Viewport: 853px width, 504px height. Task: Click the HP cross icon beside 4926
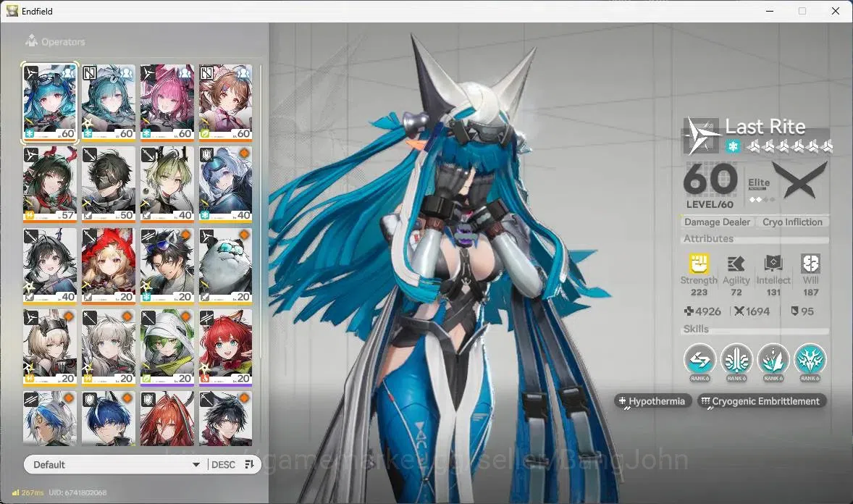coord(689,311)
